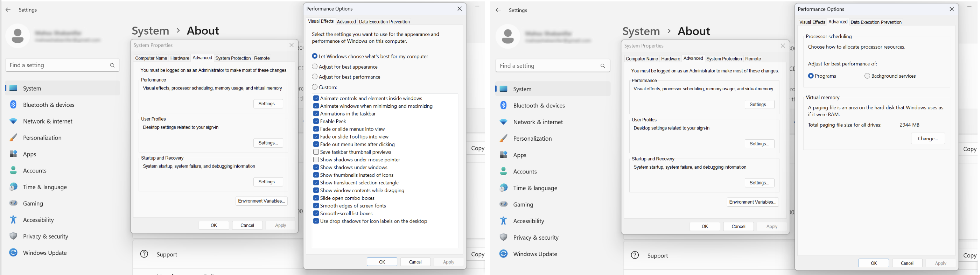Click the back arrow in right-hand Settings window
980x275 pixels.
498,10
